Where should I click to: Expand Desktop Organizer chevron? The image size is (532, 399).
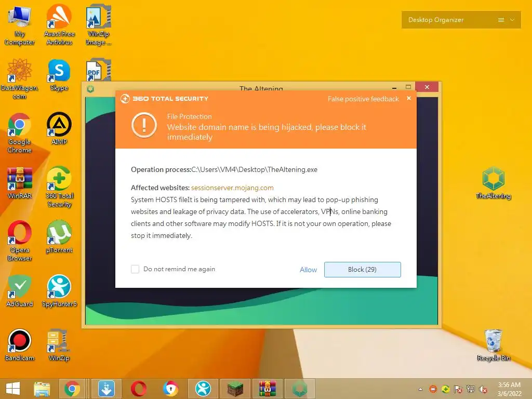[512, 20]
